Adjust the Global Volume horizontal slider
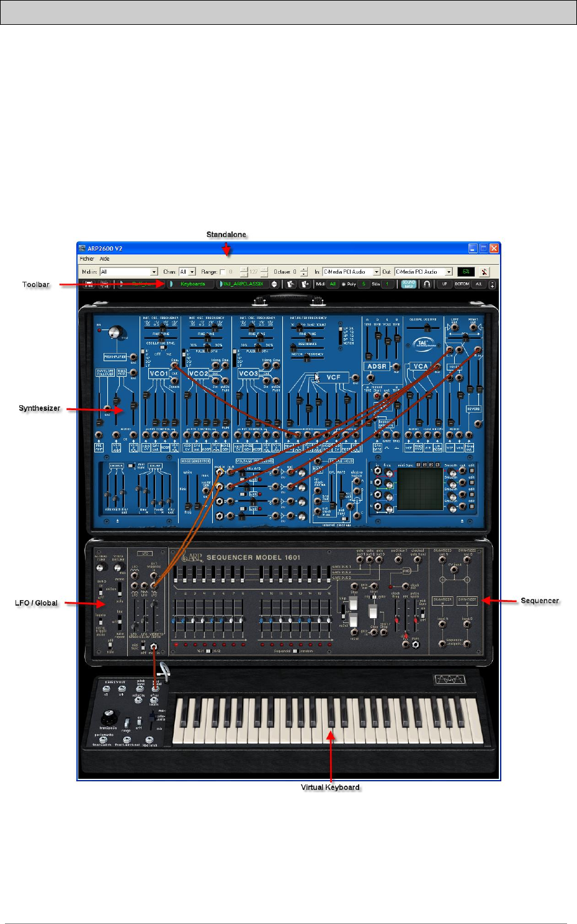577x924 pixels. (x=427, y=327)
